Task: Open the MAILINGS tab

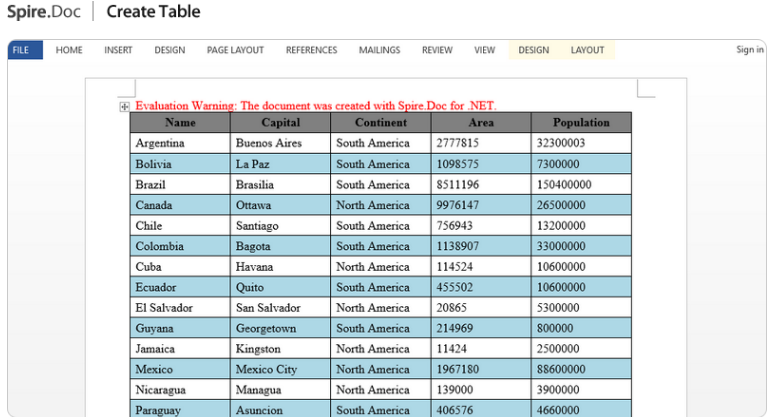Action: coord(380,50)
